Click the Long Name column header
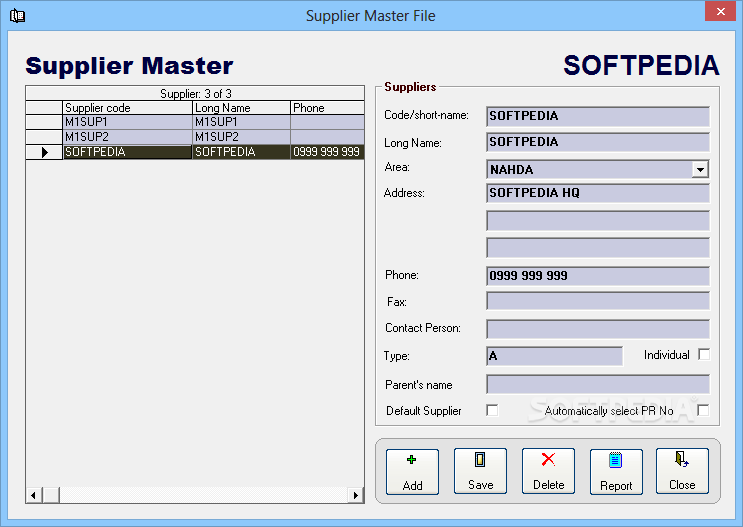The width and height of the screenshot is (743, 527). coord(241,108)
